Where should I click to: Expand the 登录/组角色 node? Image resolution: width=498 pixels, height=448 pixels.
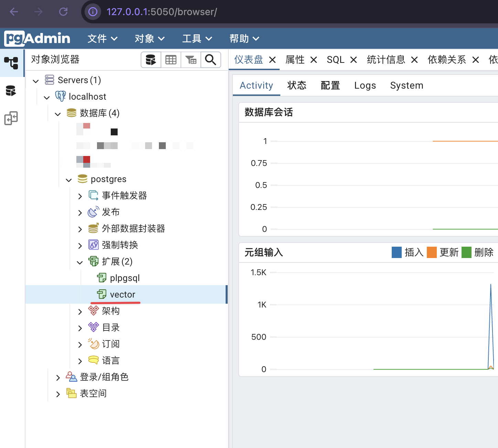(x=58, y=378)
